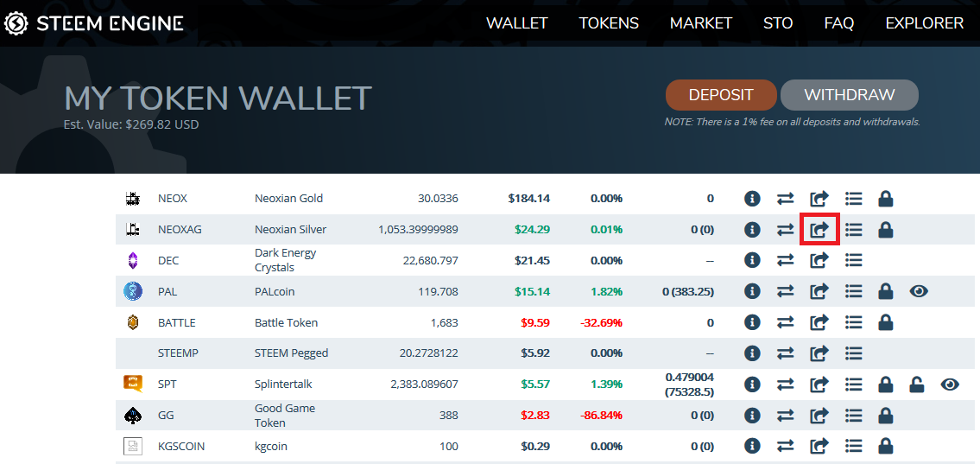This screenshot has width=980, height=464.
Task: Click the '$184.14' value cell
Action: click(528, 199)
